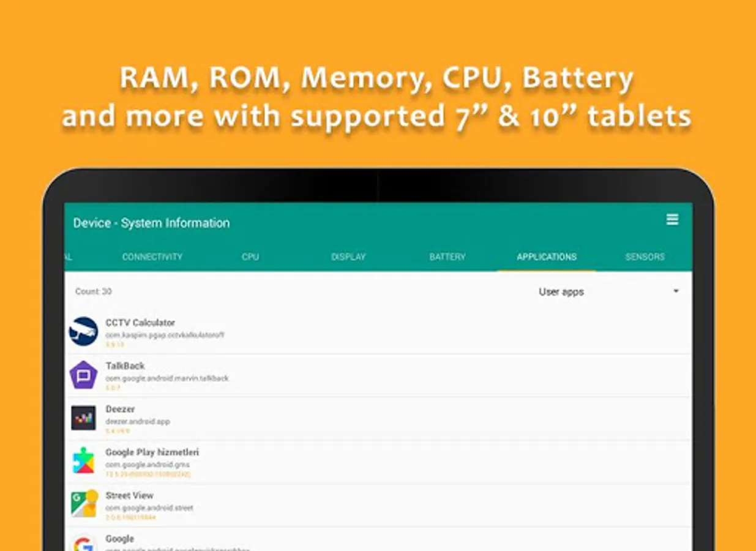This screenshot has height=551, width=756.
Task: Select the Google Play hizmetleri name text
Action: pyautogui.click(x=152, y=452)
